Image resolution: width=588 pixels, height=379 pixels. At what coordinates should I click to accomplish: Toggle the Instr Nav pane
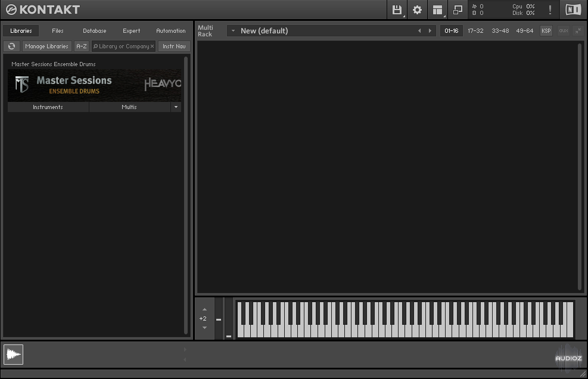click(x=174, y=46)
